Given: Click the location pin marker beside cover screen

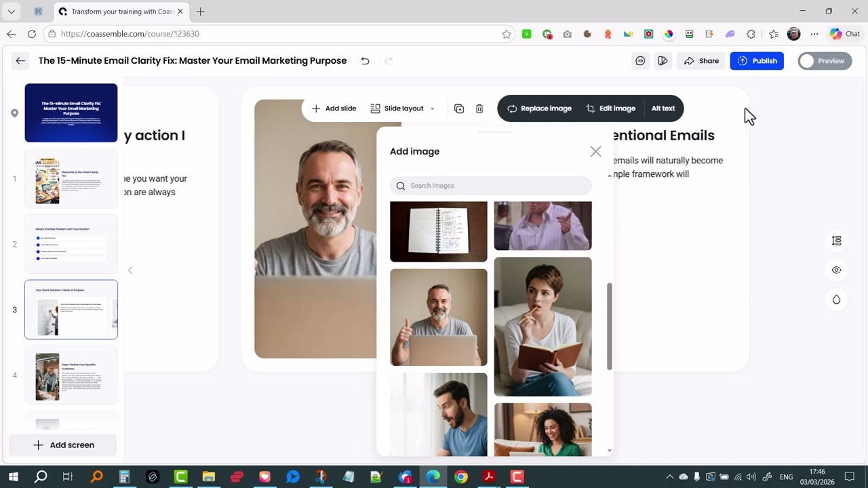Looking at the screenshot, I should point(14,113).
